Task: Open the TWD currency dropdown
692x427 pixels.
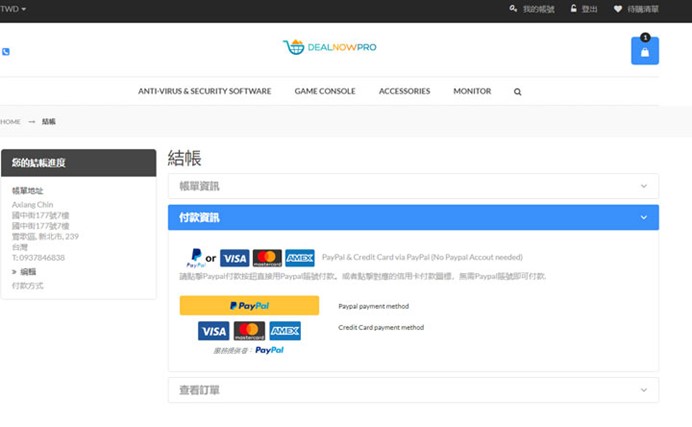Action: click(13, 9)
